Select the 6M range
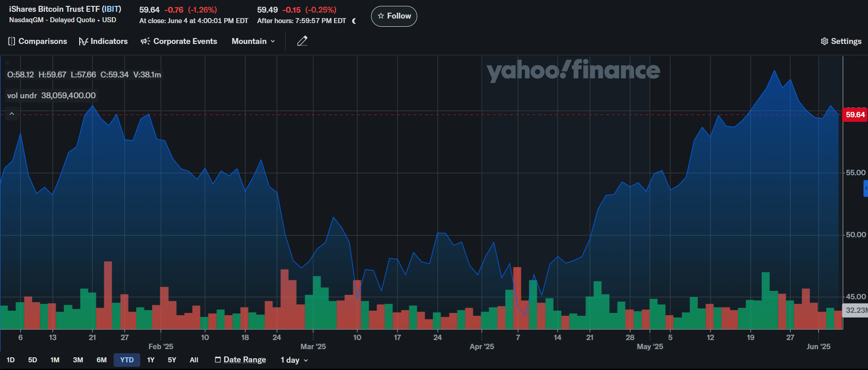 (x=101, y=360)
